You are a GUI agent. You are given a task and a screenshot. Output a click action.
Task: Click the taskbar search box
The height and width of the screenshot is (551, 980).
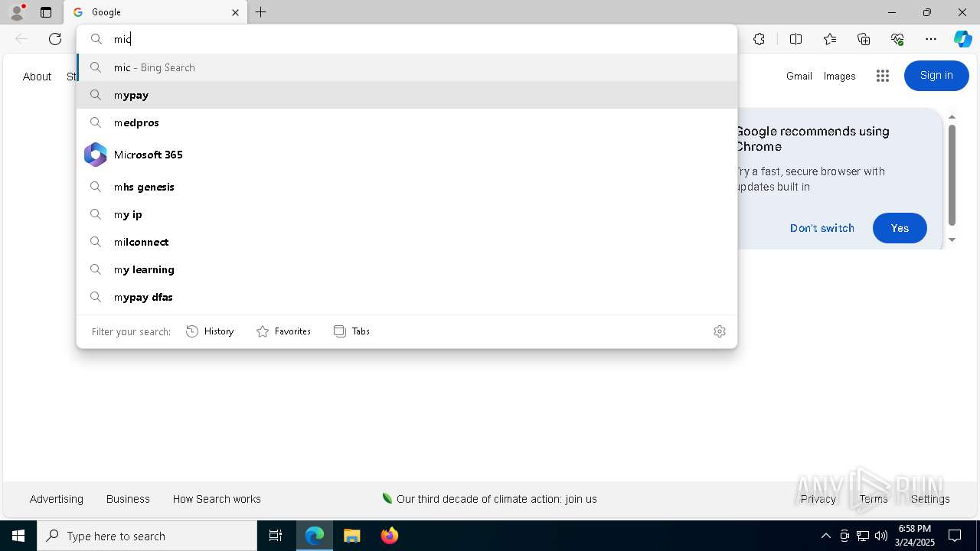pos(147,536)
